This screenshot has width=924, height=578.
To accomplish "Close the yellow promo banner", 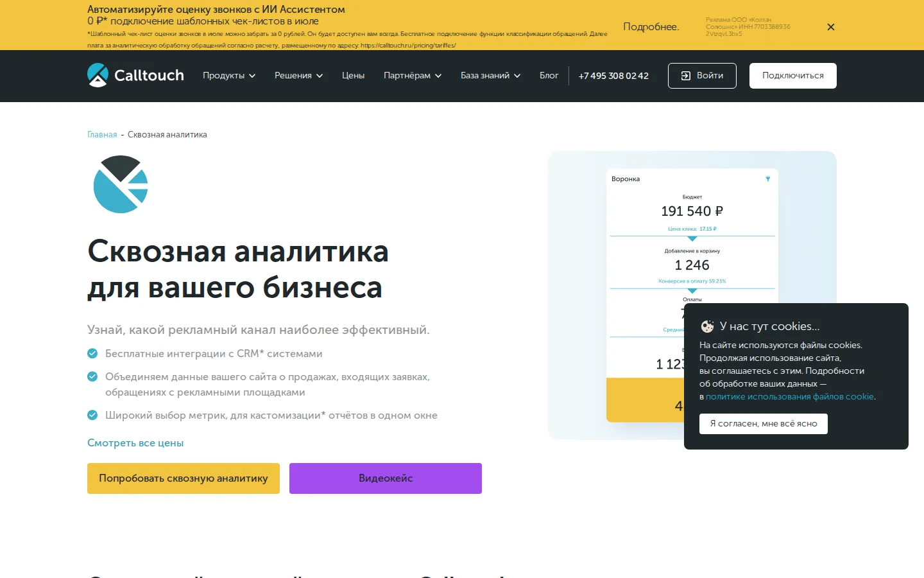I will [x=831, y=27].
